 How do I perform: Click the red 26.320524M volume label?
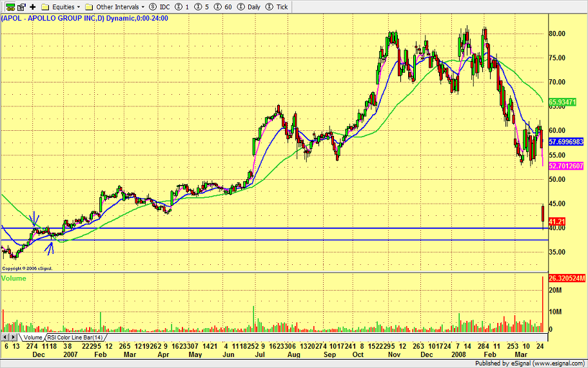567,278
